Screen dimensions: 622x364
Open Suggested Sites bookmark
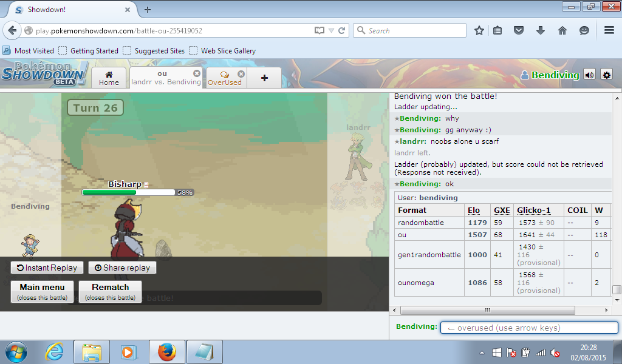point(154,51)
